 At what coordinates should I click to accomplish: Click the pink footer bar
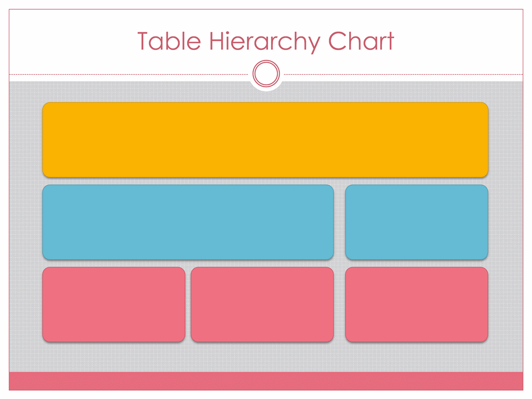266,381
